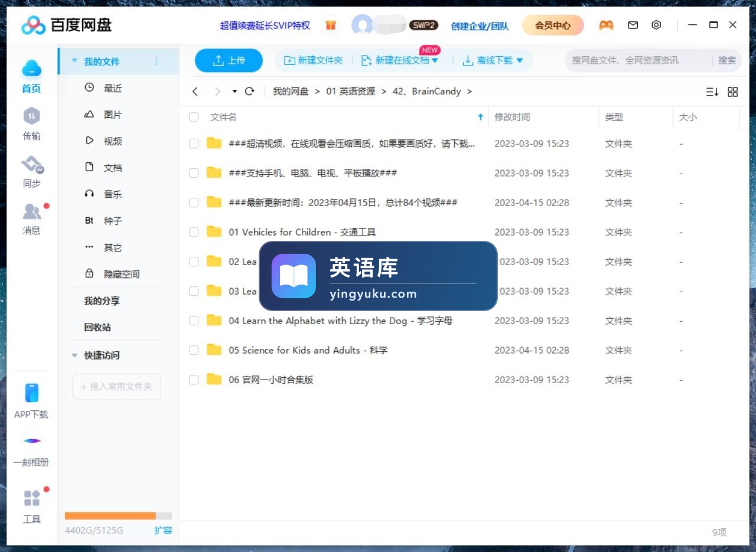This screenshot has height=552, width=756.
Task: Open the 同步 sync section
Action: coord(32,164)
